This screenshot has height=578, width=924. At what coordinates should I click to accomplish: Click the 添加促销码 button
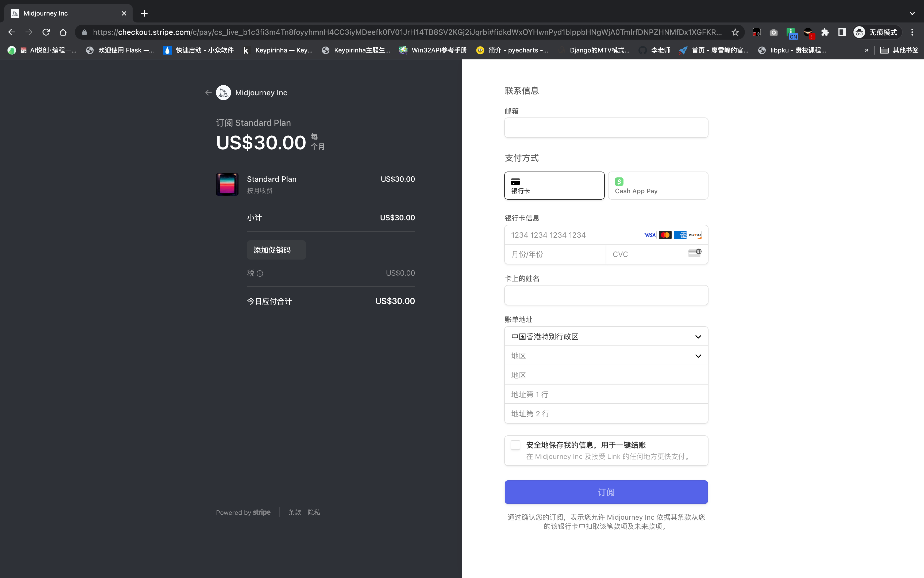pos(276,250)
